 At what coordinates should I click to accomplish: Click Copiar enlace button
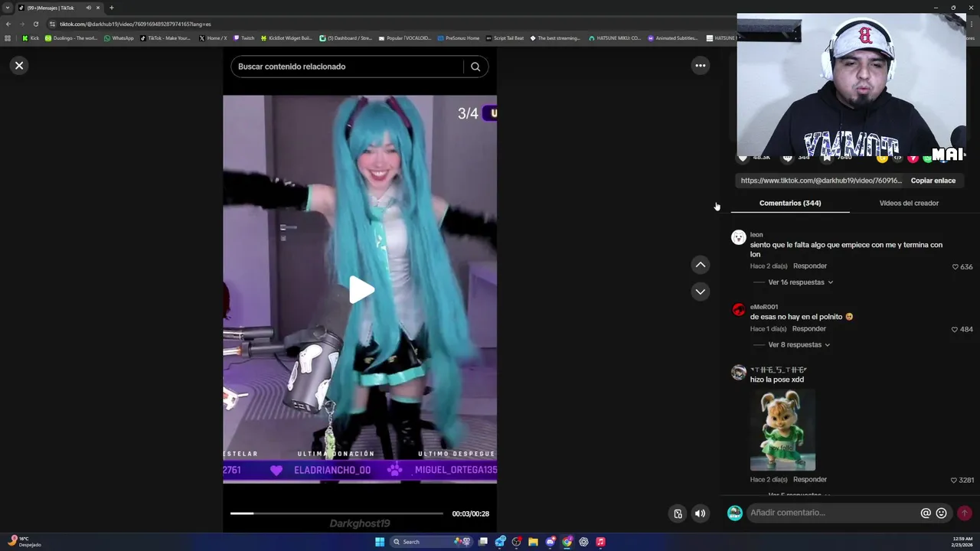(933, 181)
